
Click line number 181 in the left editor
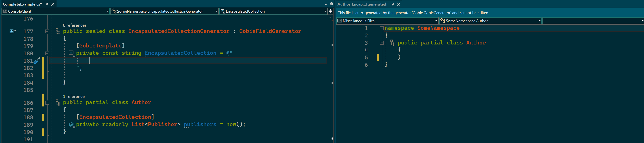coord(28,61)
